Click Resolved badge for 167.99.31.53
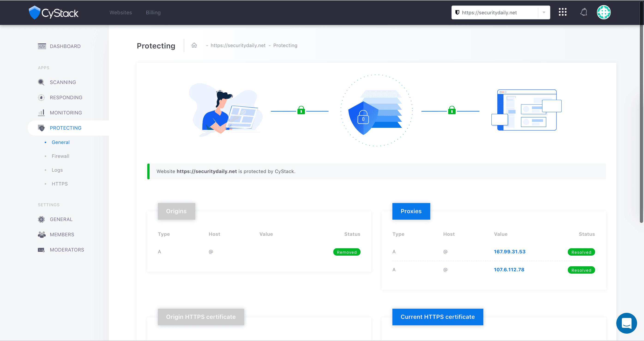 [x=581, y=252]
